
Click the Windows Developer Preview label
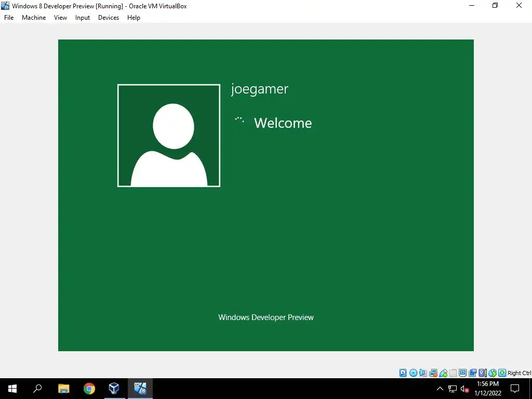[x=265, y=317]
